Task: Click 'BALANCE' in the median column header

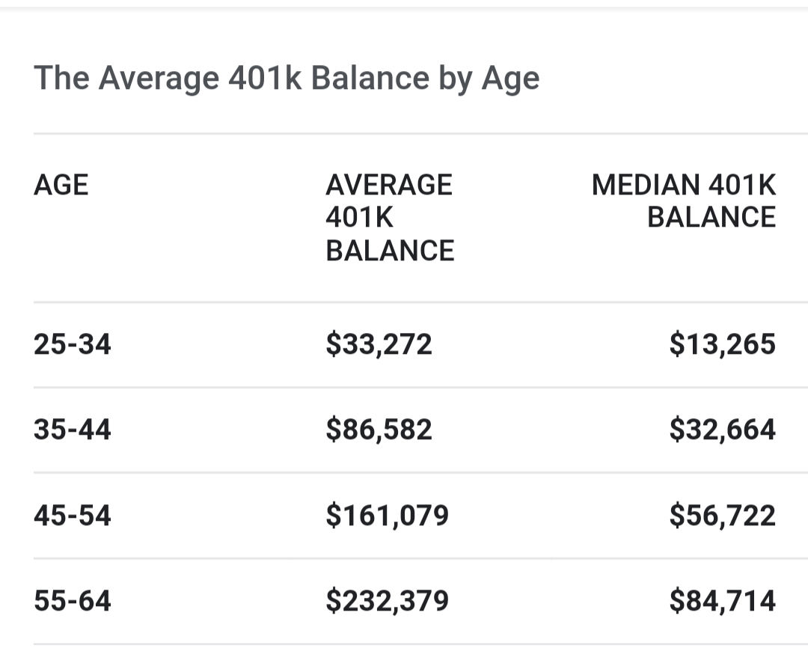Action: [x=711, y=217]
